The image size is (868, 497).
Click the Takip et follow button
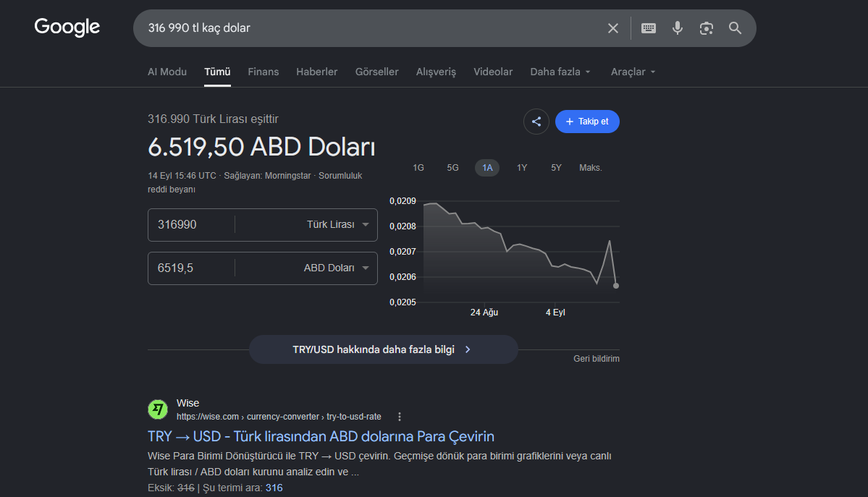tap(587, 122)
